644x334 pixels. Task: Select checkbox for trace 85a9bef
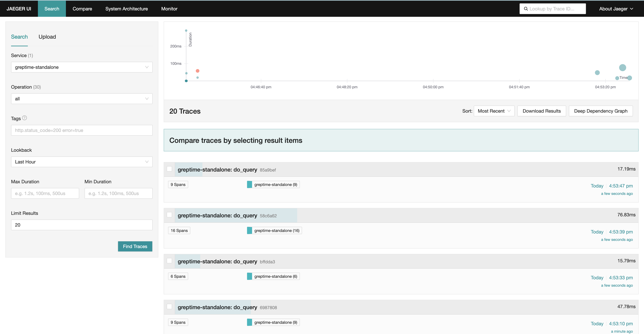click(x=170, y=169)
